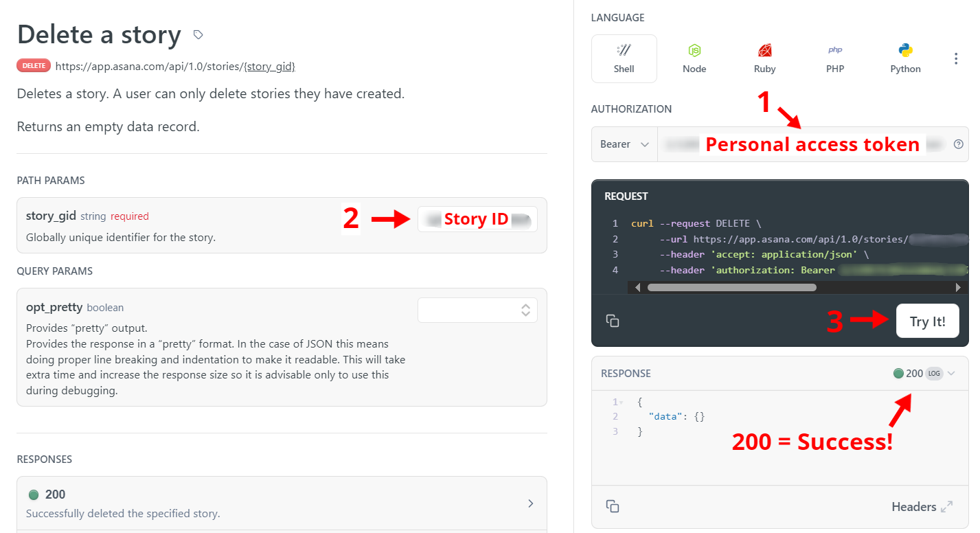980x533 pixels.
Task: Click the story_gid input field
Action: 477,219
